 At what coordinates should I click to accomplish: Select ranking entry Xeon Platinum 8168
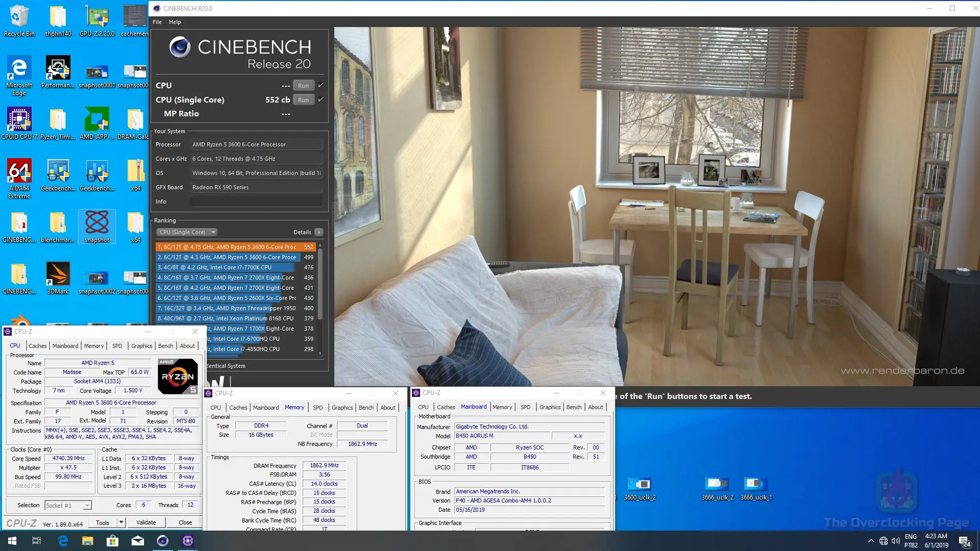coord(235,318)
